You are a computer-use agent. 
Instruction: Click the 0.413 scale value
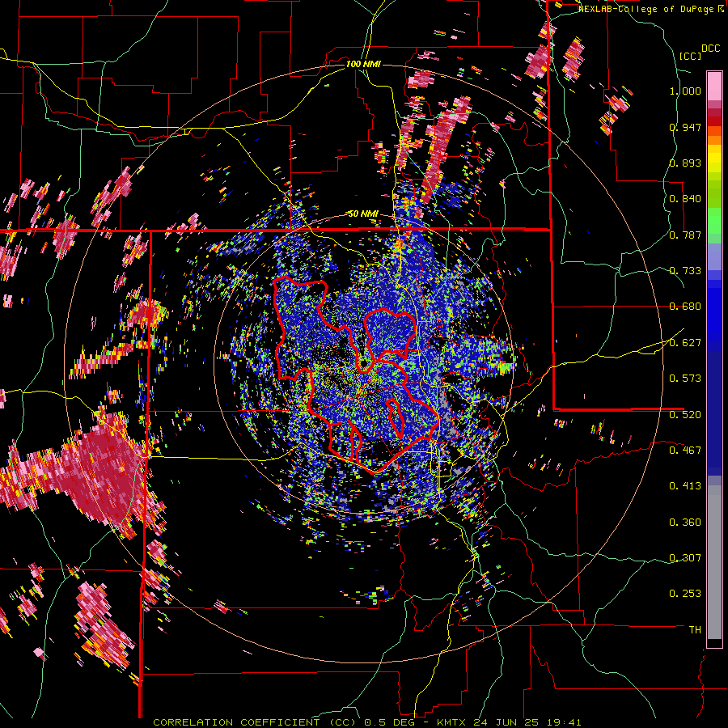[x=685, y=486]
